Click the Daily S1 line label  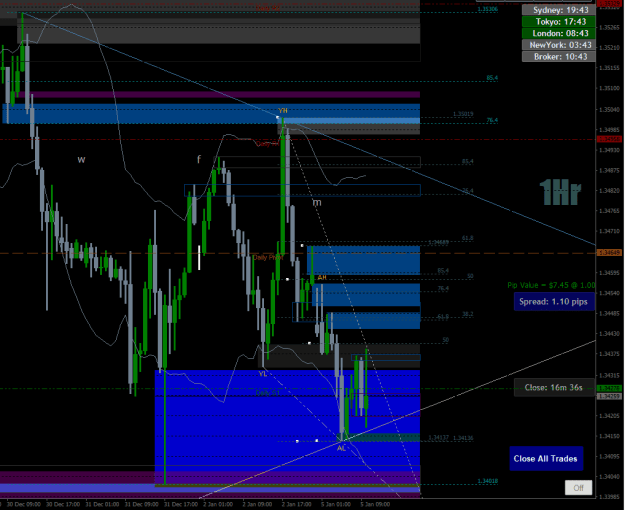pyautogui.click(x=267, y=393)
